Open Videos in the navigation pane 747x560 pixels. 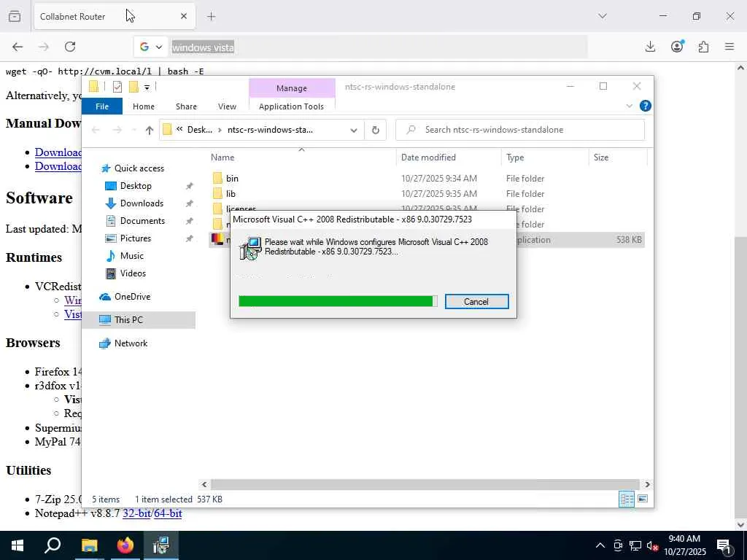(x=133, y=273)
